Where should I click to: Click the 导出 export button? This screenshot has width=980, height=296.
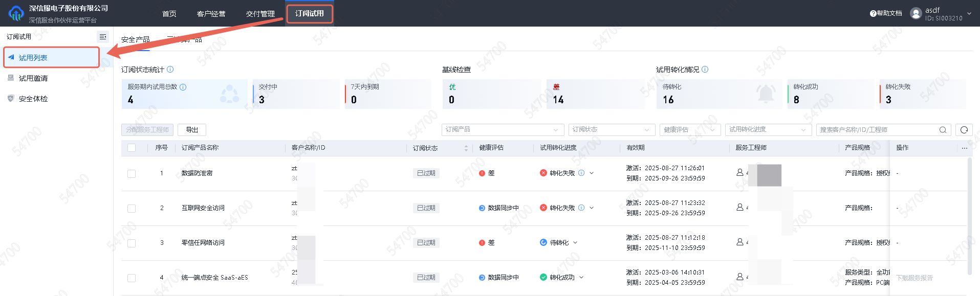tap(192, 130)
